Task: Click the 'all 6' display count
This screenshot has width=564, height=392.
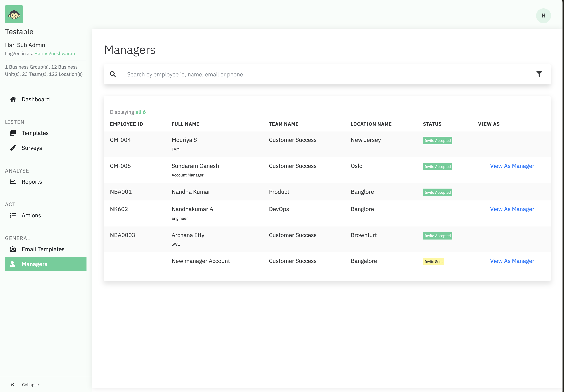Action: tap(140, 112)
